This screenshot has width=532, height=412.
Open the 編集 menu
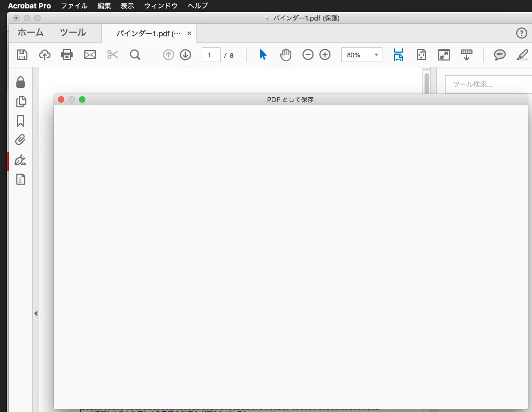click(104, 6)
